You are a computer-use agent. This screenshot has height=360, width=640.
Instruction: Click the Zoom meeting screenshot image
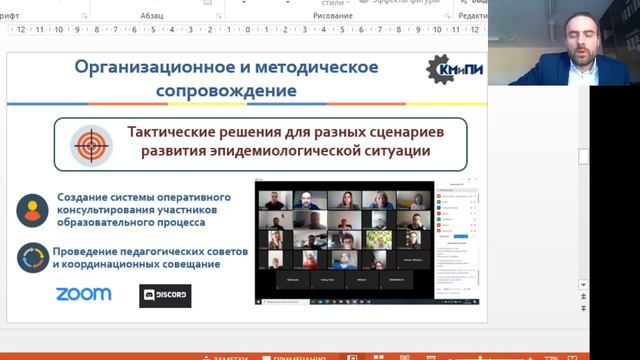tap(367, 242)
